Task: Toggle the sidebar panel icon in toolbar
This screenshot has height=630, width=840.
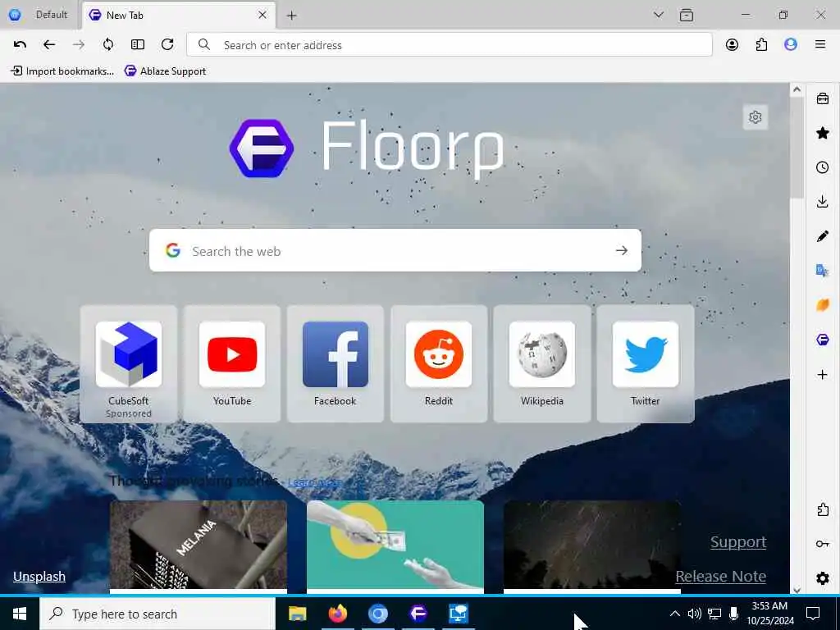Action: (x=138, y=44)
